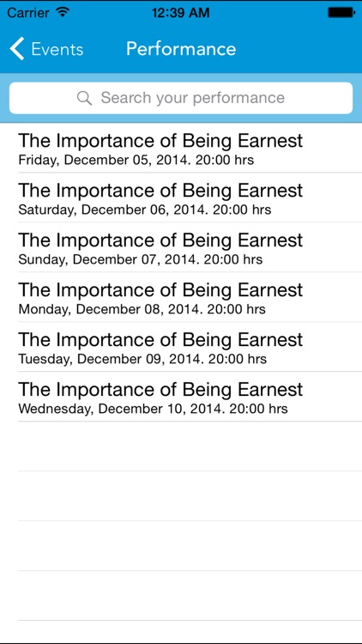Select the Saturday, December 06 performance
The width and height of the screenshot is (362, 644).
tap(181, 197)
